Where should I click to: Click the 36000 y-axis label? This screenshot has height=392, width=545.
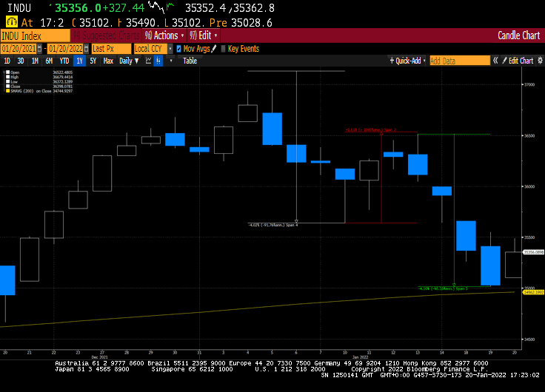[x=529, y=186]
